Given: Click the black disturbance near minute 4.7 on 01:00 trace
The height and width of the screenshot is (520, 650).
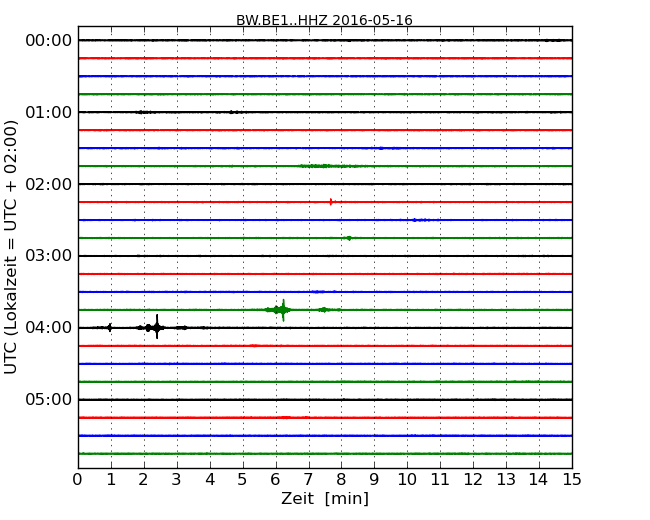Looking at the screenshot, I should tap(235, 112).
